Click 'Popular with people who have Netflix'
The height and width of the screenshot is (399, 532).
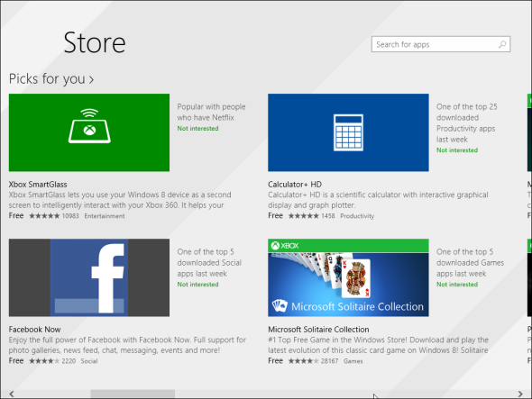(x=211, y=113)
